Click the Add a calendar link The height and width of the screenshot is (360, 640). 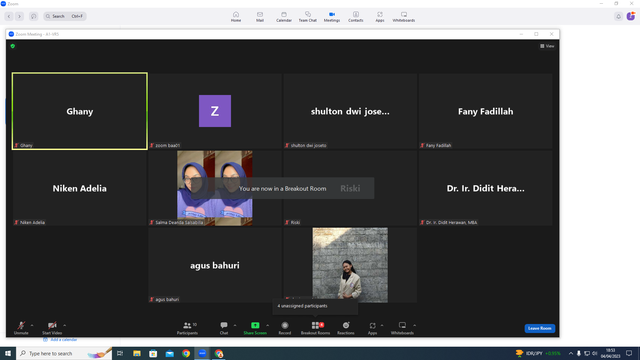[x=60, y=340]
